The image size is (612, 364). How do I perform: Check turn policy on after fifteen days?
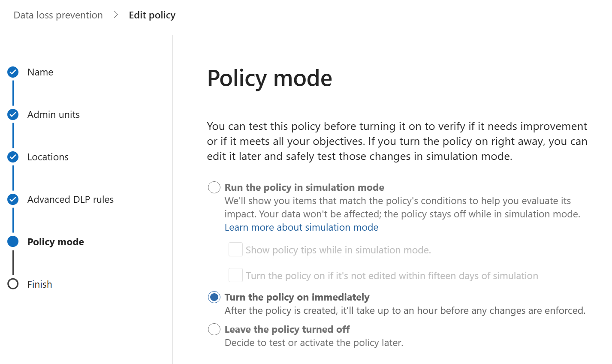(x=235, y=275)
